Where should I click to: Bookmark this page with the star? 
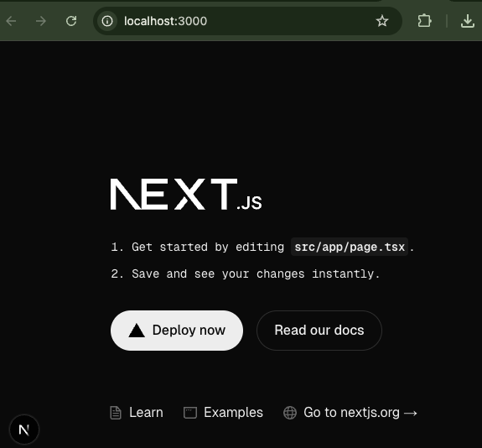[382, 21]
